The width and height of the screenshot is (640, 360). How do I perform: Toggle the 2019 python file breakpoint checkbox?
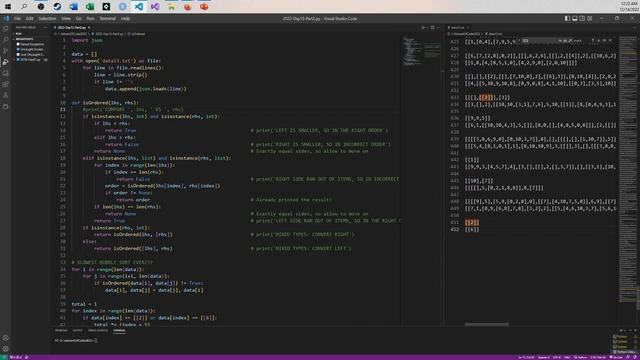(18, 60)
